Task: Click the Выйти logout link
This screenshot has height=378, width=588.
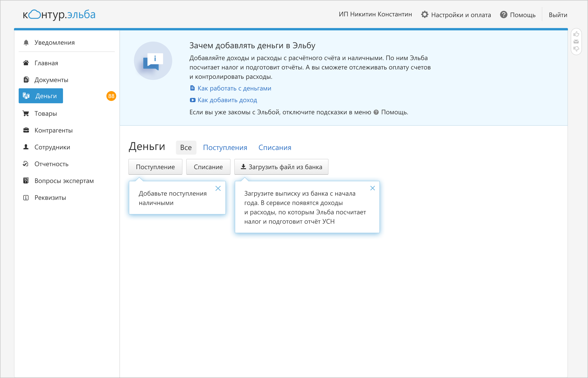Action: click(x=558, y=15)
